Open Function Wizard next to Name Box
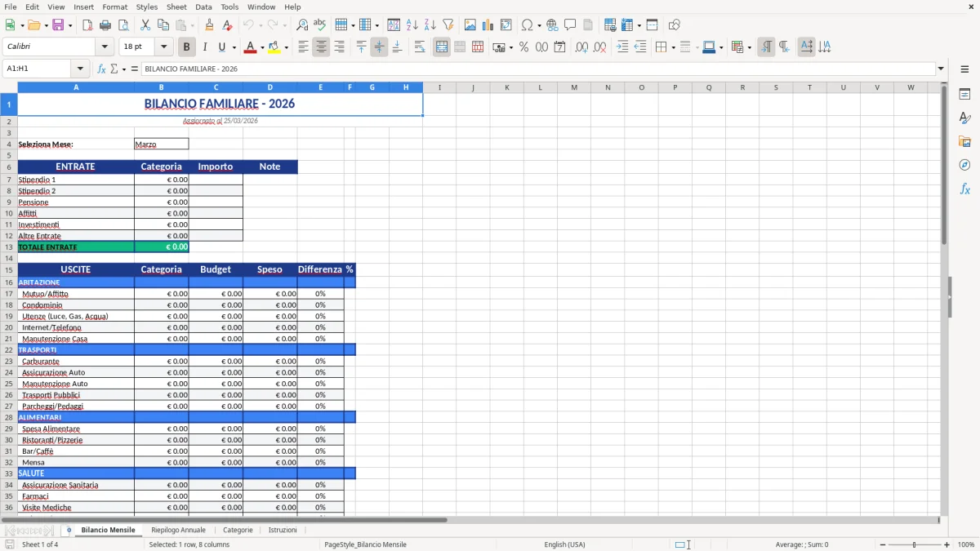Screen dimensions: 980x551 (102, 69)
